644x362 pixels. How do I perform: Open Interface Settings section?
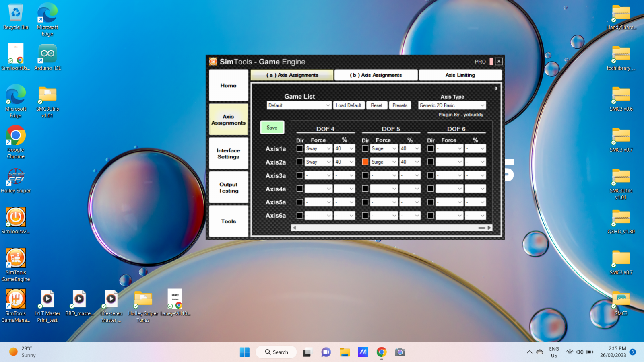point(228,153)
